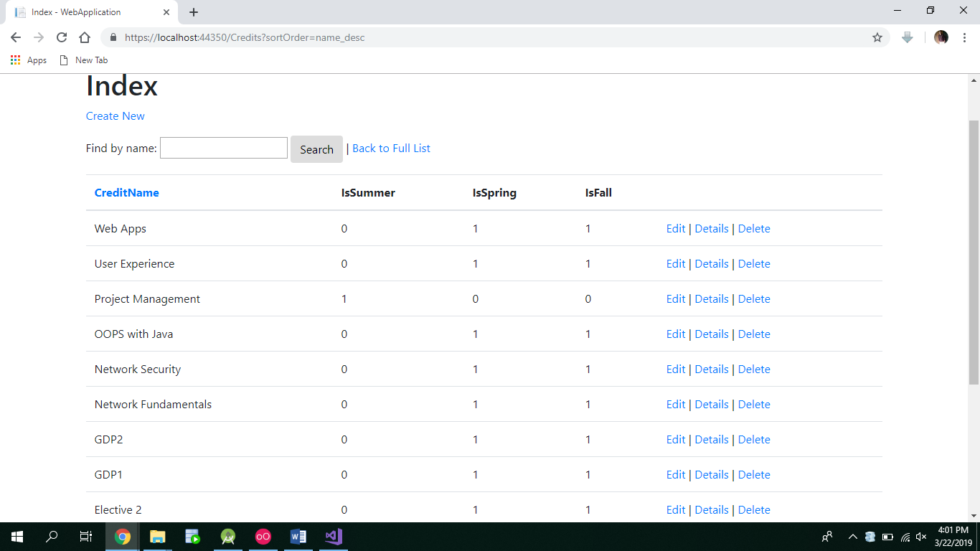
Task: Open Windows taskbar search
Action: 52,537
